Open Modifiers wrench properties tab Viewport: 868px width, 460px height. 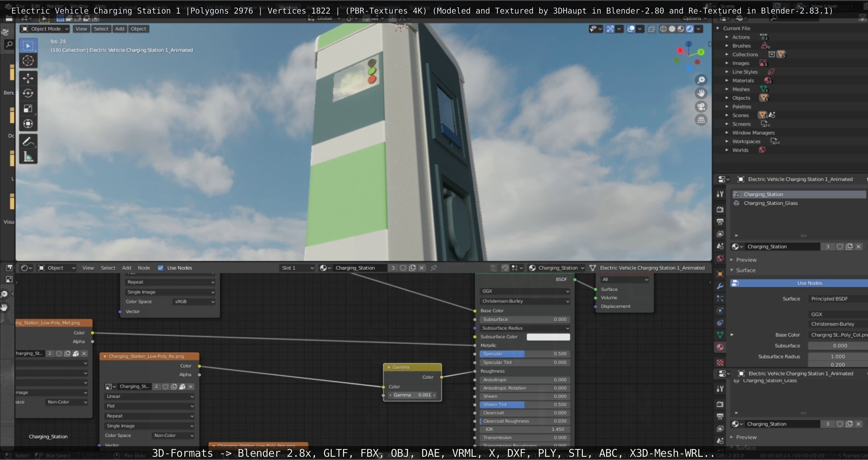(720, 286)
